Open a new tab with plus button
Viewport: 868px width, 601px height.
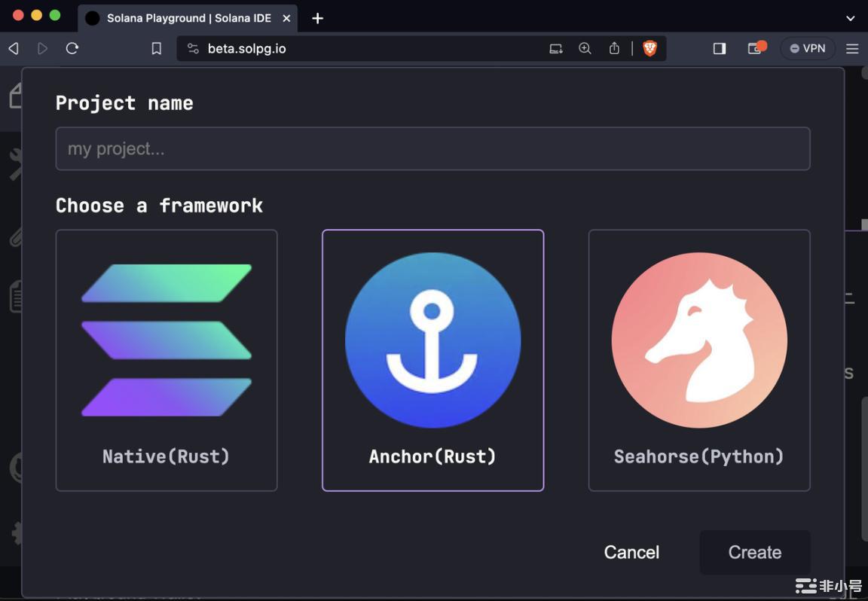pyautogui.click(x=318, y=18)
